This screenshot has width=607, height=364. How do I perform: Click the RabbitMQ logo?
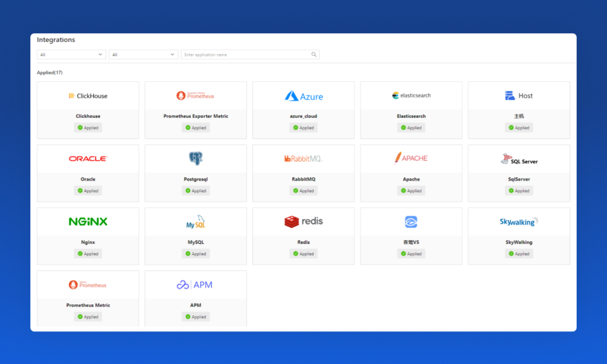(x=303, y=159)
